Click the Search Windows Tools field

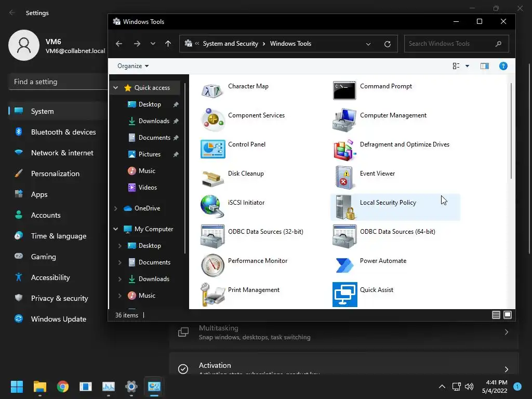coord(456,44)
